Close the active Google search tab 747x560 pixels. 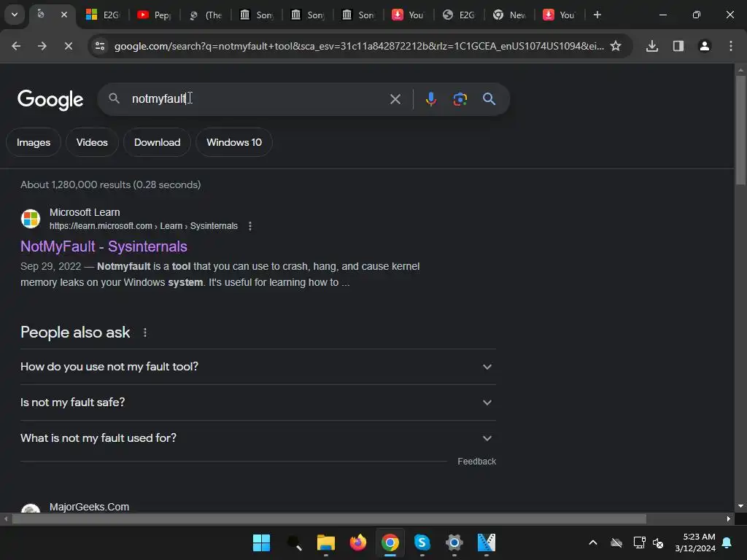pyautogui.click(x=64, y=15)
